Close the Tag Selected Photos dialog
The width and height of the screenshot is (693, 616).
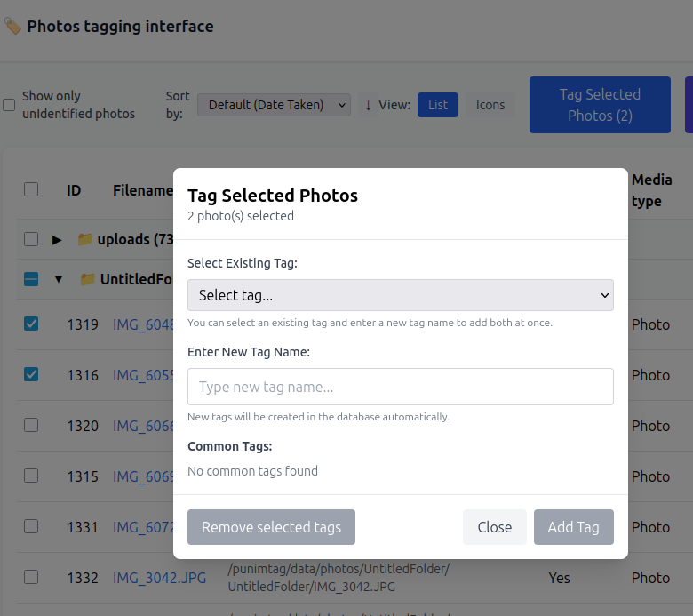click(x=494, y=527)
